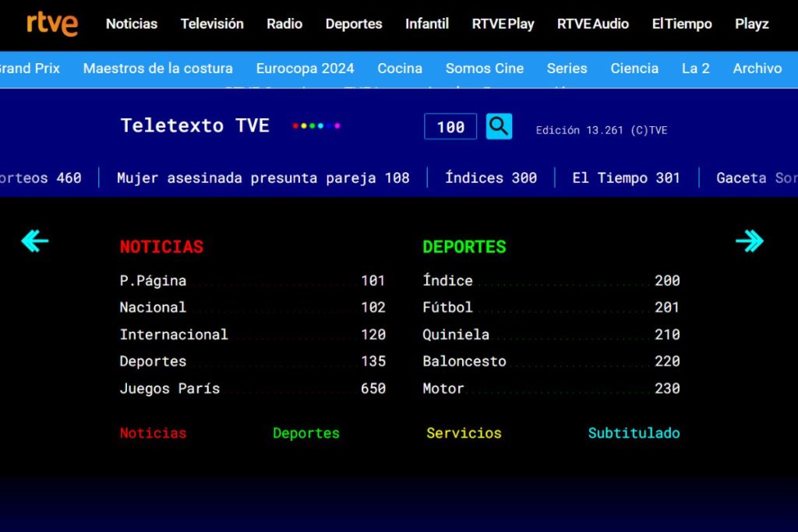This screenshot has width=798, height=532.
Task: Open the Noticias menu item
Action: [x=131, y=23]
